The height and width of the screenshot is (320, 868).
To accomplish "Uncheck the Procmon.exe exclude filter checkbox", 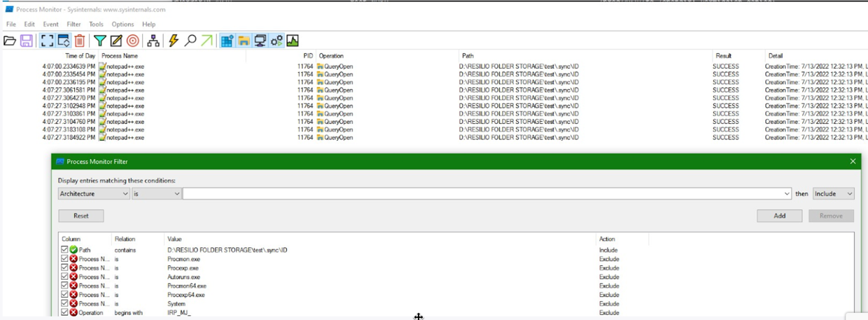I will pyautogui.click(x=65, y=259).
